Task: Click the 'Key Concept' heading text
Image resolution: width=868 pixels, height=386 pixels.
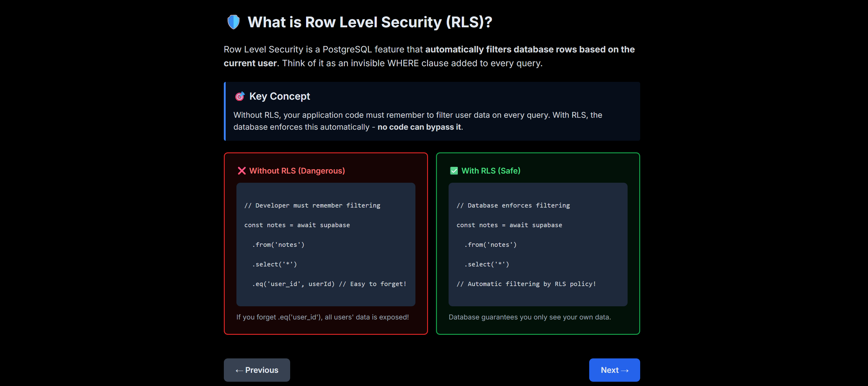Action: [279, 97]
